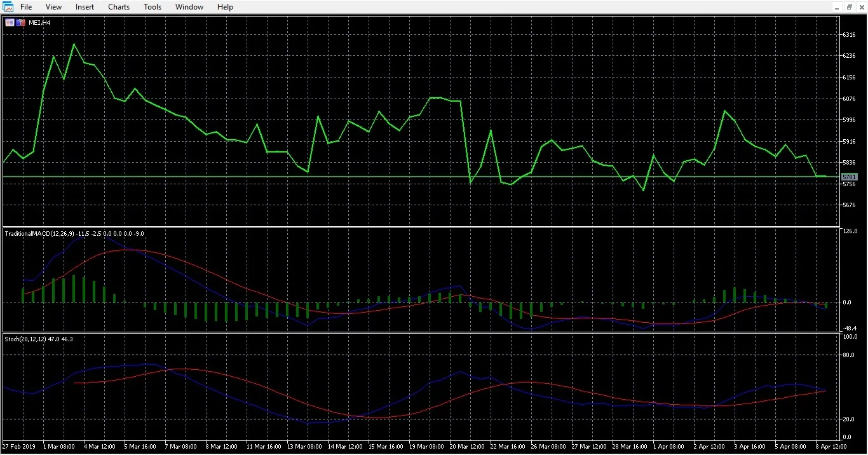This screenshot has width=868, height=455.
Task: Click the 6236 price scale label
Action: pos(849,56)
